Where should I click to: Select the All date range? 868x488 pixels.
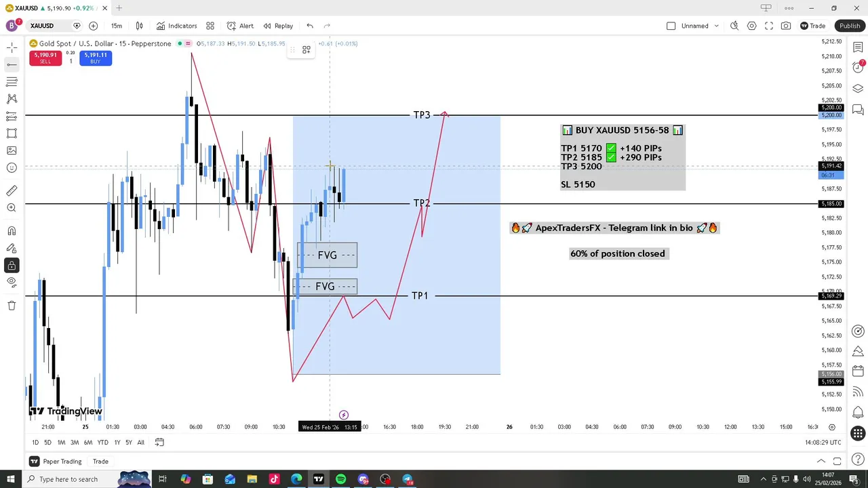[140, 443]
